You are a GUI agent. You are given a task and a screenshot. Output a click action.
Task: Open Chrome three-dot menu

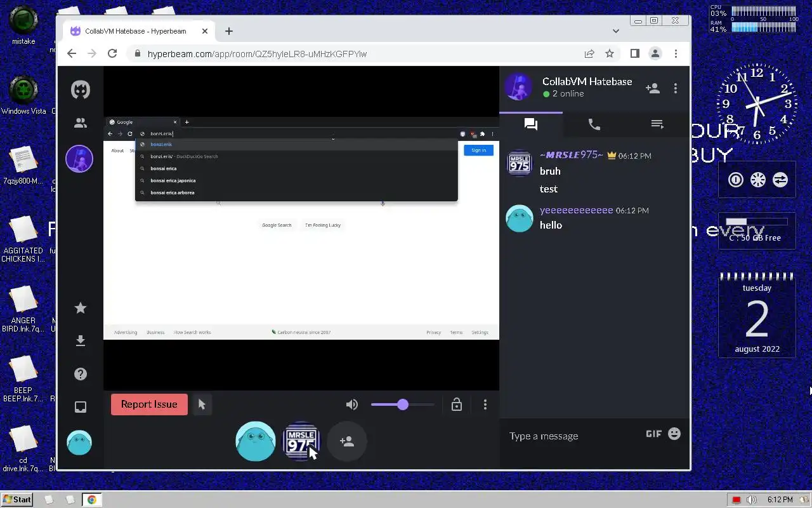point(676,54)
